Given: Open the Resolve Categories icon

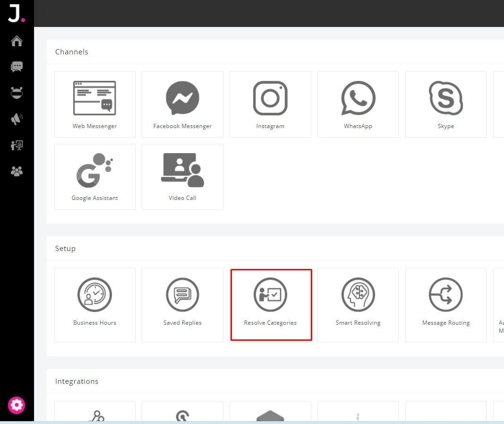Looking at the screenshot, I should tap(270, 294).
